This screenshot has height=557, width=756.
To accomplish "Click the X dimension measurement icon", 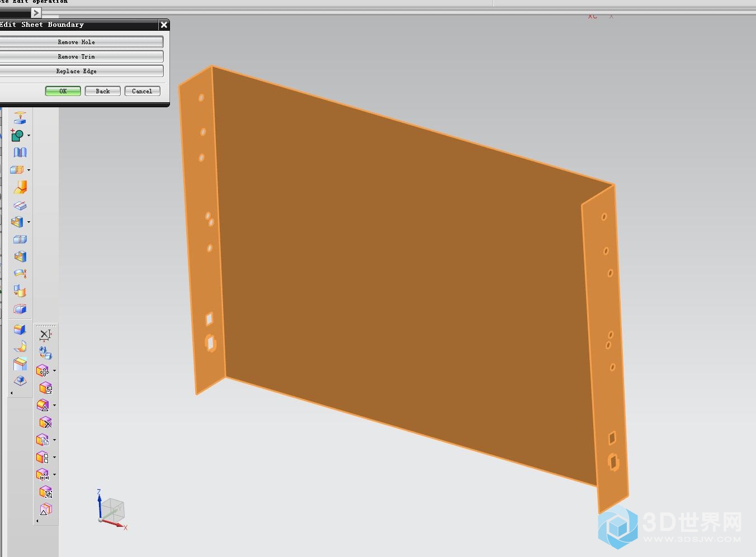I will [x=46, y=335].
